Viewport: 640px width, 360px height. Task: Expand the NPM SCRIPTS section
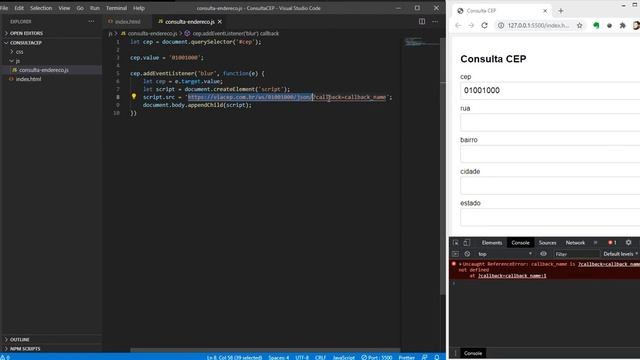25,349
